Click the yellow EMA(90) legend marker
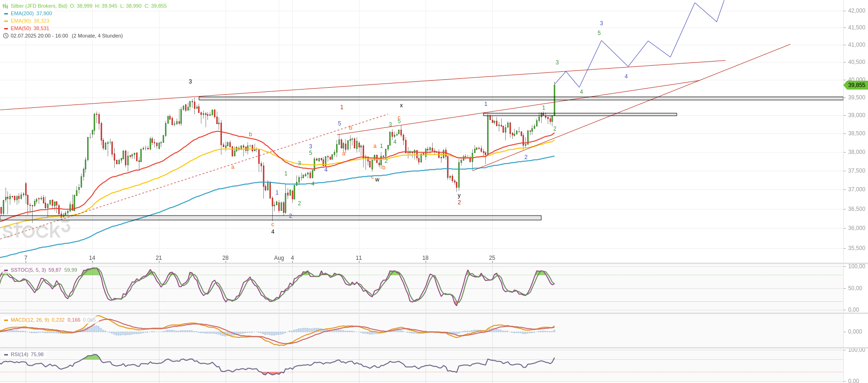This screenshot has width=868, height=383. 6,21
